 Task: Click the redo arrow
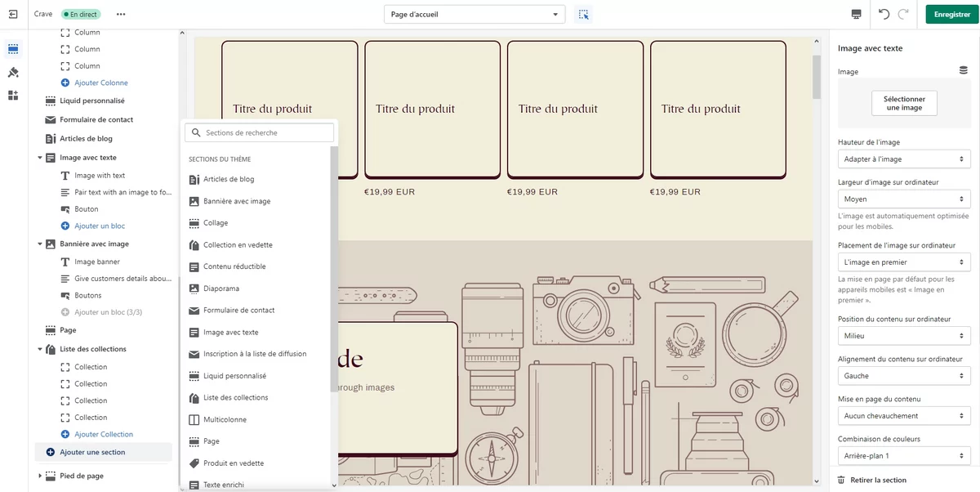tap(903, 14)
